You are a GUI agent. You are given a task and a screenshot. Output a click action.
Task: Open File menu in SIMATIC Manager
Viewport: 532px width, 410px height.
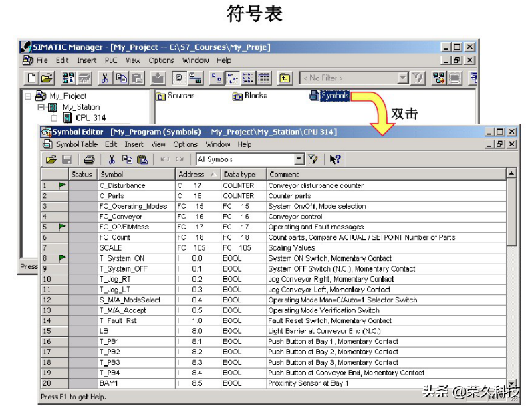(x=42, y=60)
